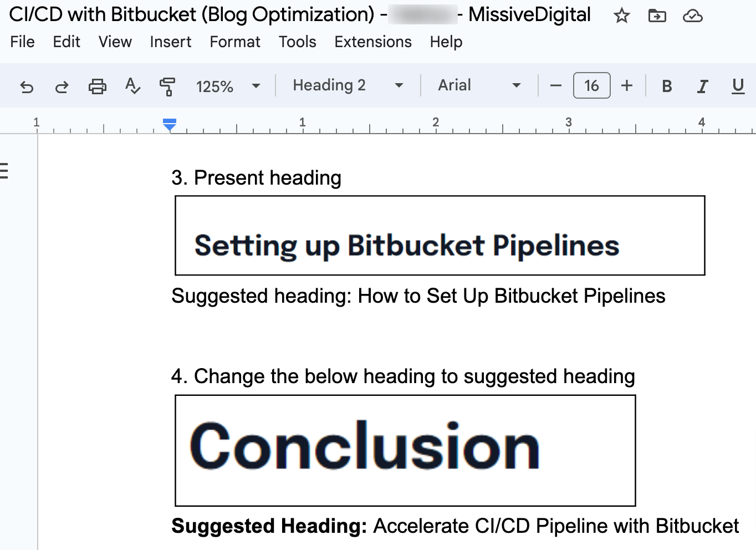Screen dimensions: 756x550
Task: Decrease font size with minus button
Action: click(555, 86)
